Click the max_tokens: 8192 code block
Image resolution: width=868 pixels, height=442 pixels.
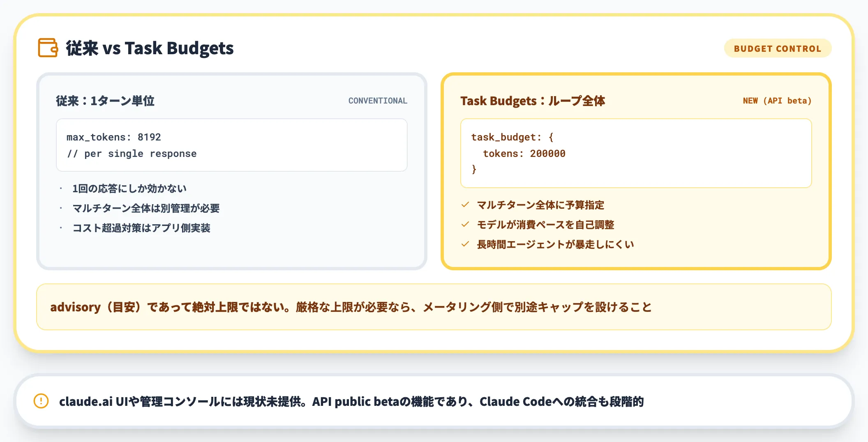pos(231,145)
